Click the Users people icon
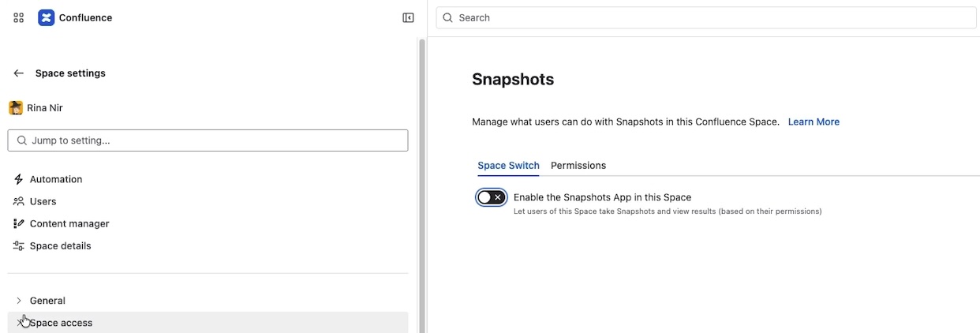 coord(19,201)
